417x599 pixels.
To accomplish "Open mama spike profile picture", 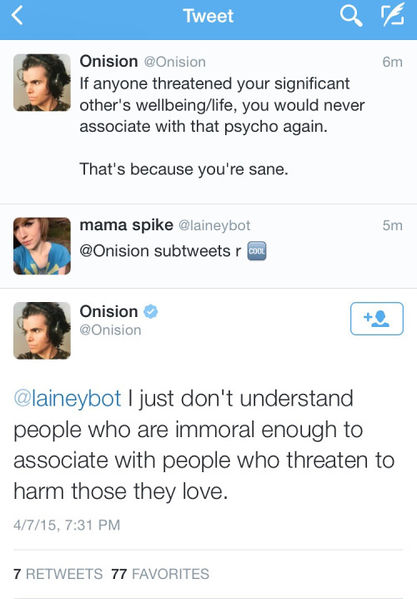I will pos(42,246).
